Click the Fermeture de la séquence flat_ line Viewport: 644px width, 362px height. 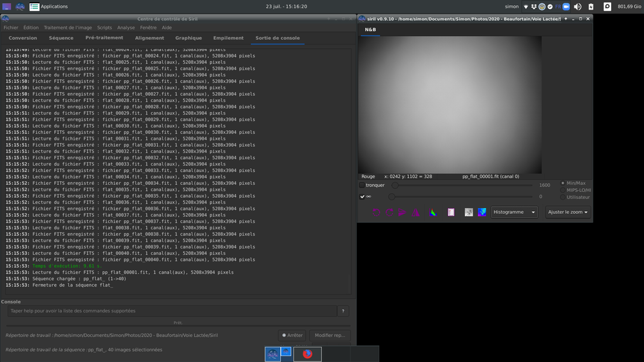pos(72,285)
